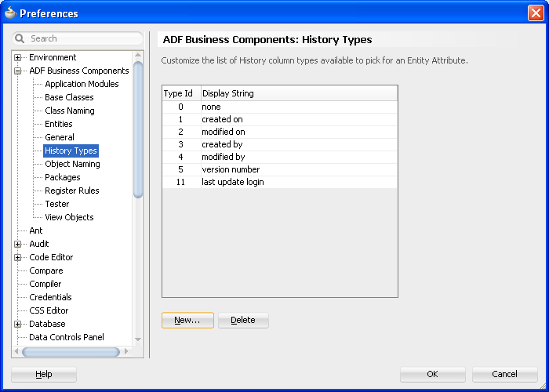This screenshot has height=392, width=549.
Task: Click the New... button
Action: pyautogui.click(x=187, y=320)
